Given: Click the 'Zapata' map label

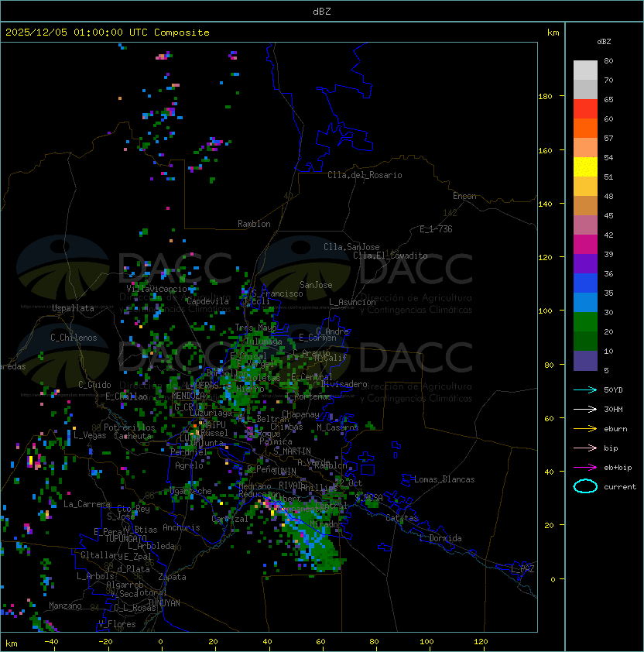Looking at the screenshot, I should [x=172, y=577].
